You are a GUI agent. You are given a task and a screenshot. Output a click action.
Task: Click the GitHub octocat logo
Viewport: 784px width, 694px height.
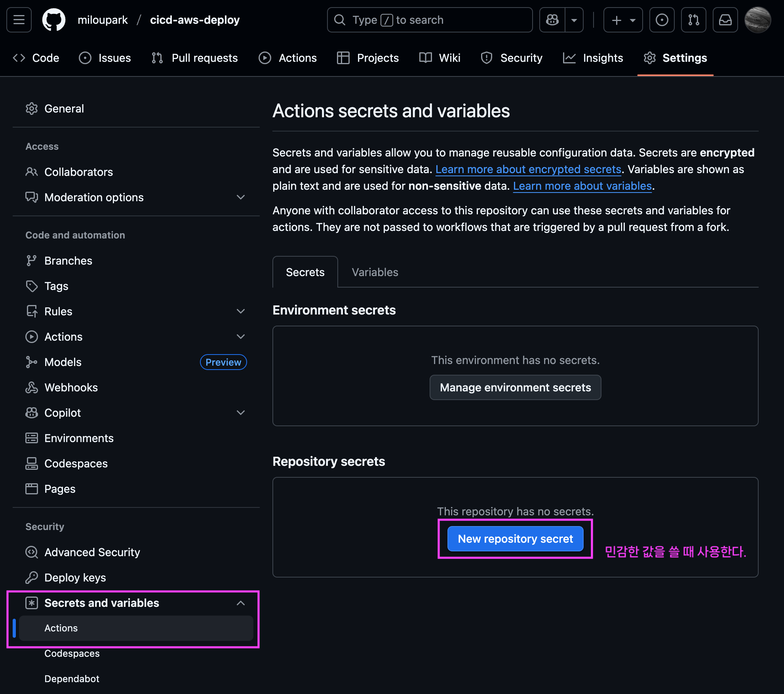tap(54, 20)
